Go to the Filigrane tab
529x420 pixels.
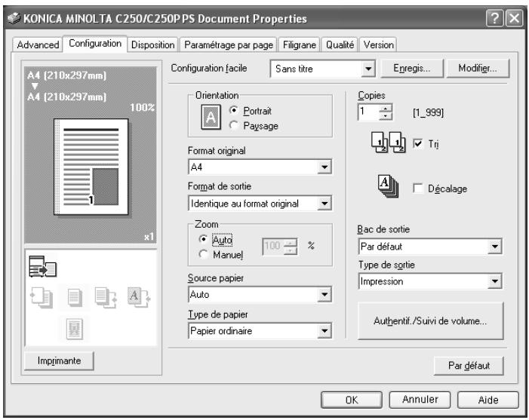[x=300, y=44]
